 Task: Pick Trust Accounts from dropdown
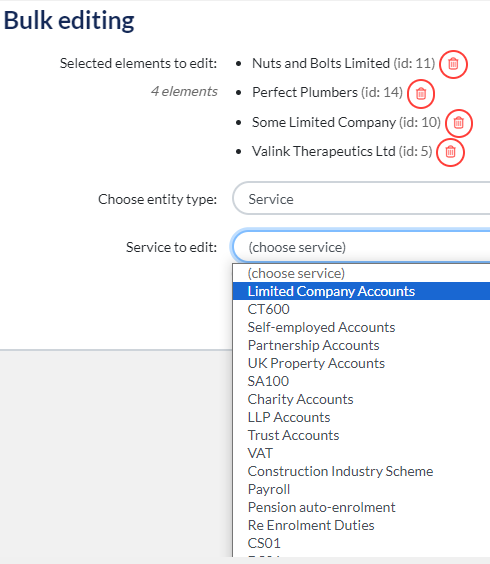361,435
